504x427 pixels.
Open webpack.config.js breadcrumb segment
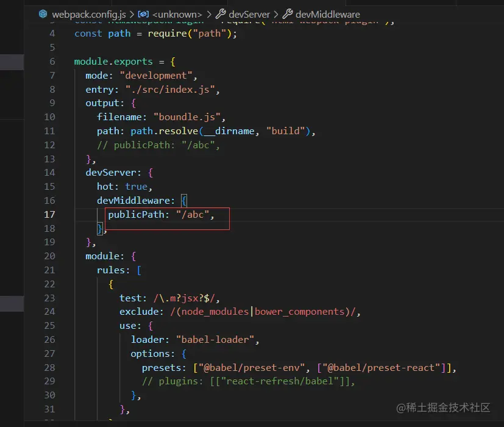[89, 15]
